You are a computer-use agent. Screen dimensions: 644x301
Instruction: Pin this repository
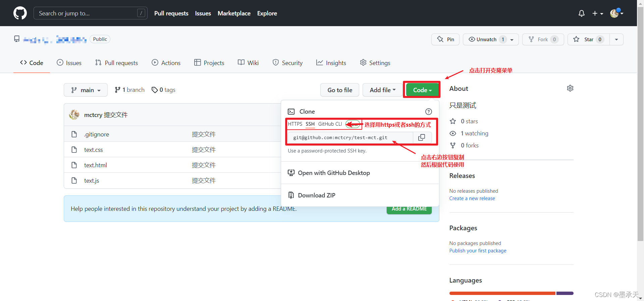pyautogui.click(x=445, y=39)
